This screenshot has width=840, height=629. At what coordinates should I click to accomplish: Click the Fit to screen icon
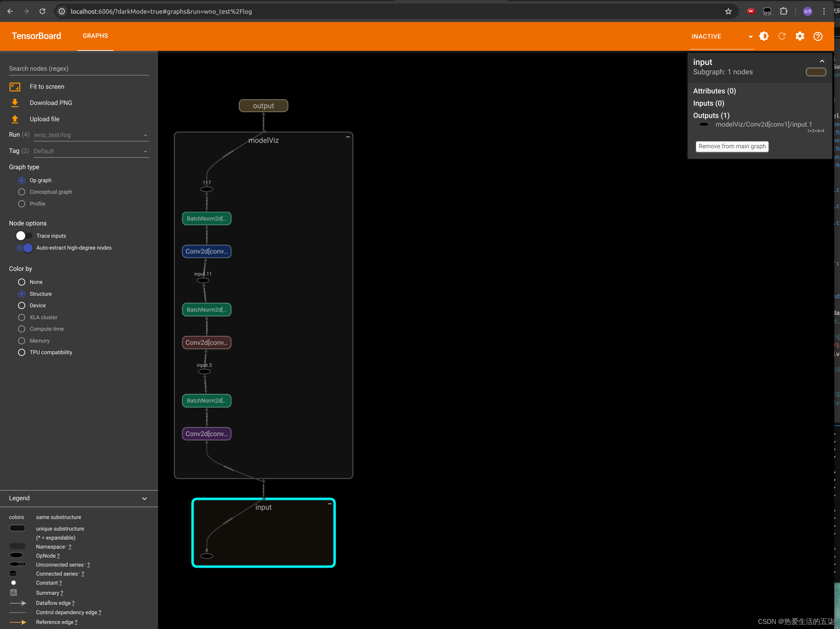pos(15,87)
